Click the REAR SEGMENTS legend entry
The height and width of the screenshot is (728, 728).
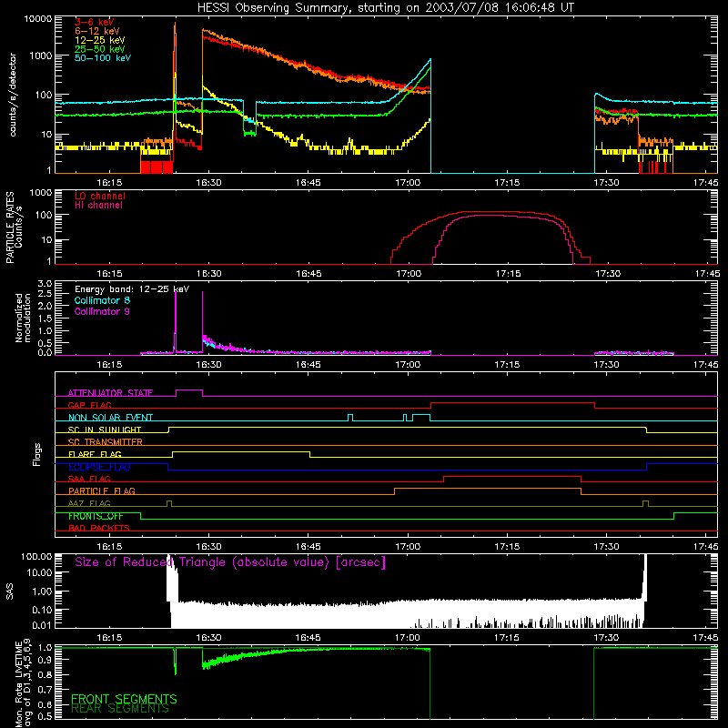(120, 709)
